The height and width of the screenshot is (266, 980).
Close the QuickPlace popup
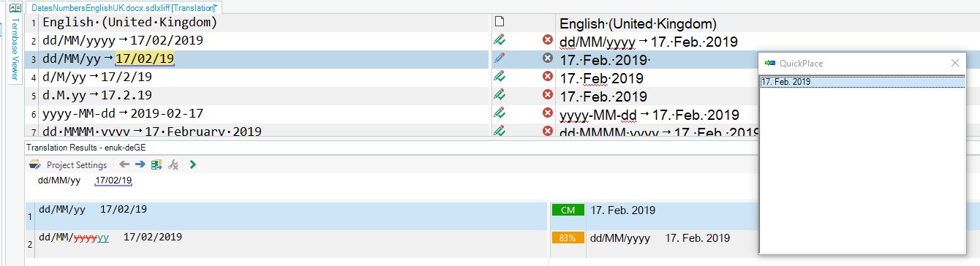pos(954,64)
